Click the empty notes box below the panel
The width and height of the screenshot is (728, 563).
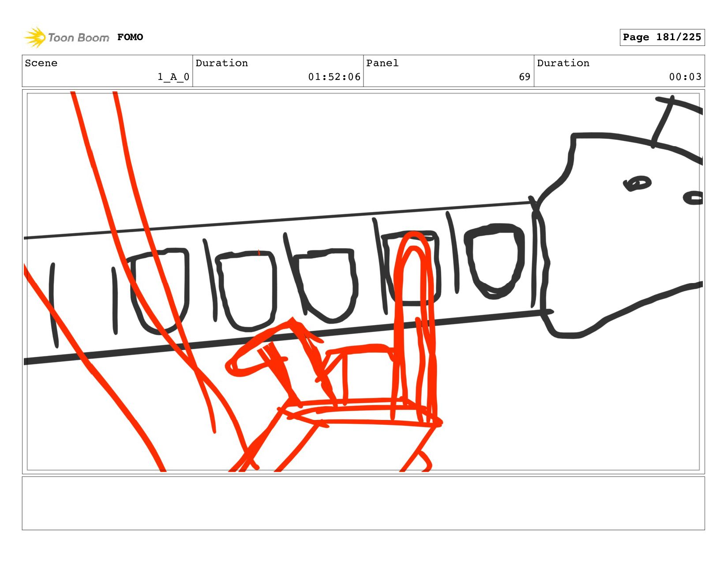click(x=364, y=503)
